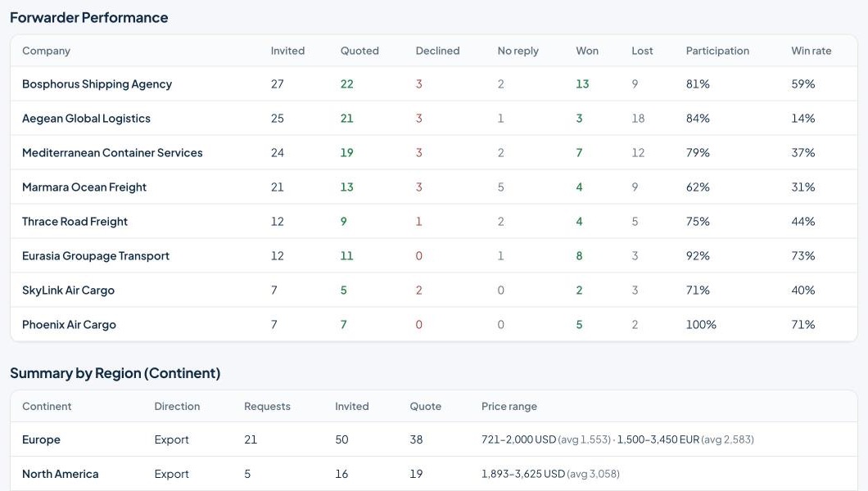The image size is (868, 491).
Task: Click the Continent column header
Action: click(x=47, y=407)
